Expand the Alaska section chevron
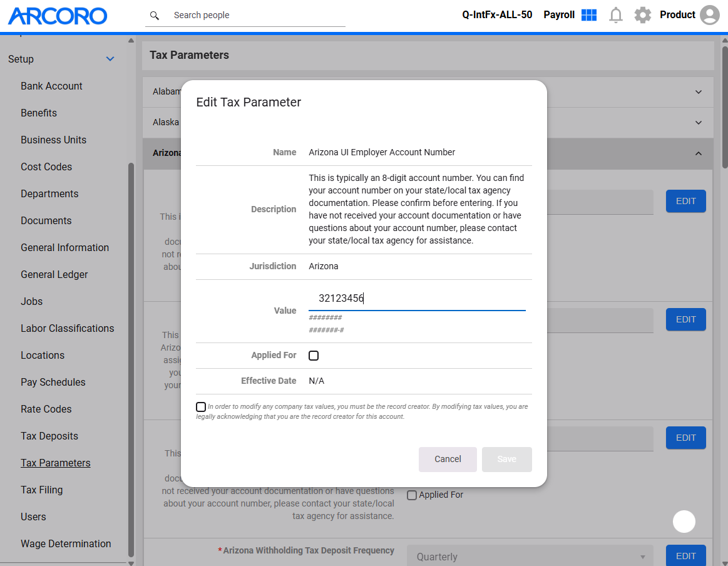The width and height of the screenshot is (728, 566). point(699,123)
